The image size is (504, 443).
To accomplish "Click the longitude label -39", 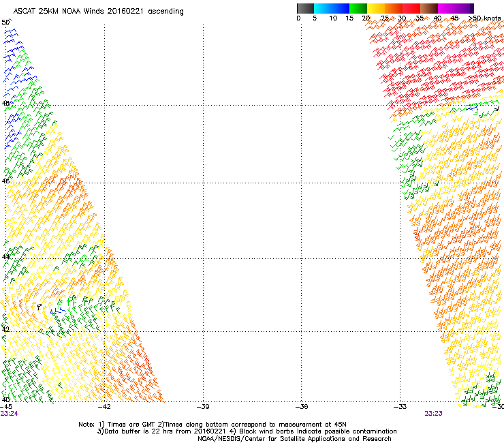I will (x=203, y=407).
